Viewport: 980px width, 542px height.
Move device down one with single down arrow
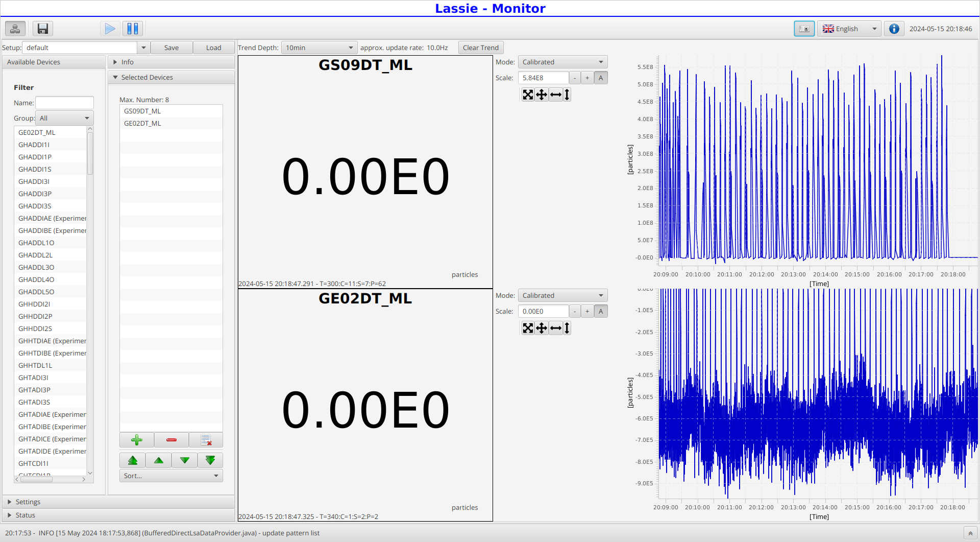(185, 460)
